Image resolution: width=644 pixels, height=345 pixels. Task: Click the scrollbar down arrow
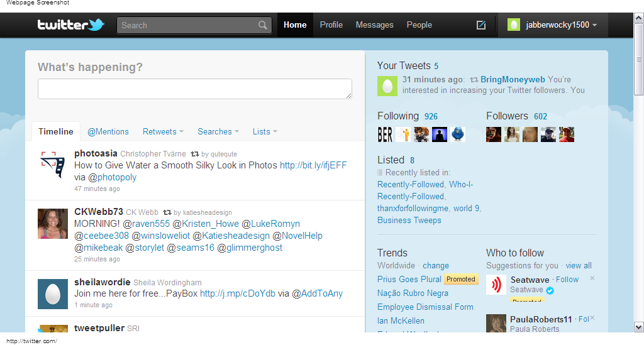(x=639, y=327)
